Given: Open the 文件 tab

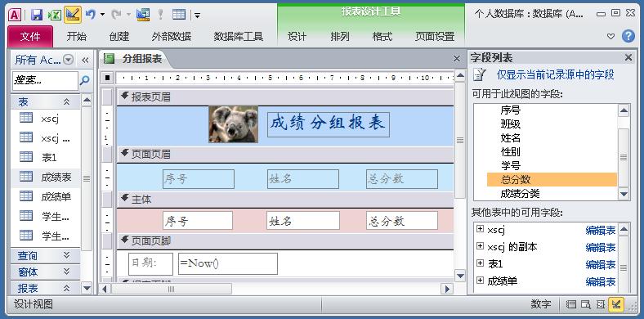Looking at the screenshot, I should pos(30,36).
